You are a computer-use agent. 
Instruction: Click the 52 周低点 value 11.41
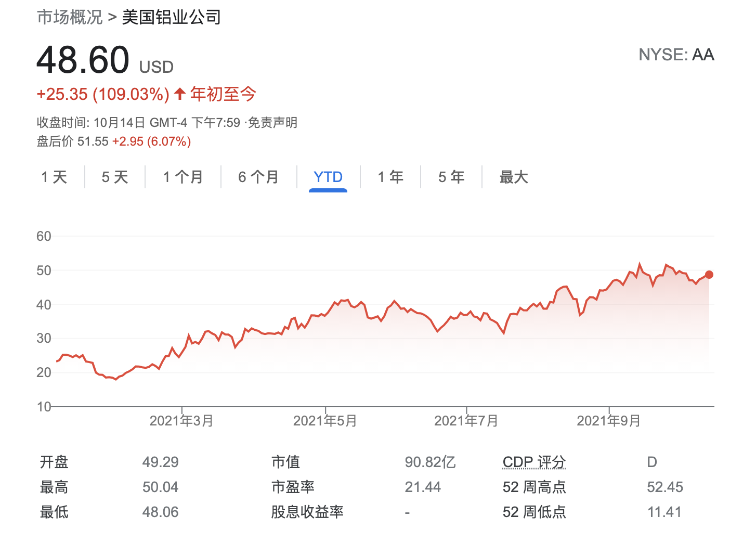click(x=664, y=512)
